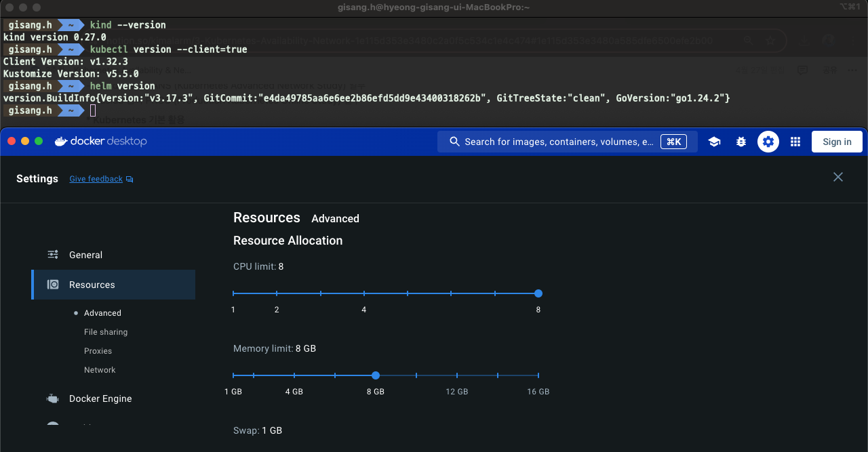Viewport: 868px width, 452px height.
Task: Click 'Client Version: v1.32.3' line in terminal
Action: 66,62
